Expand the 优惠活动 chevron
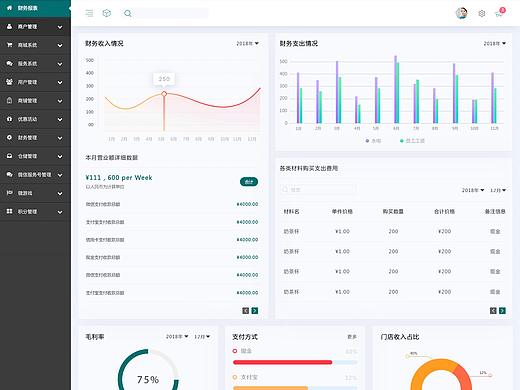The width and height of the screenshot is (520, 390). pos(60,119)
